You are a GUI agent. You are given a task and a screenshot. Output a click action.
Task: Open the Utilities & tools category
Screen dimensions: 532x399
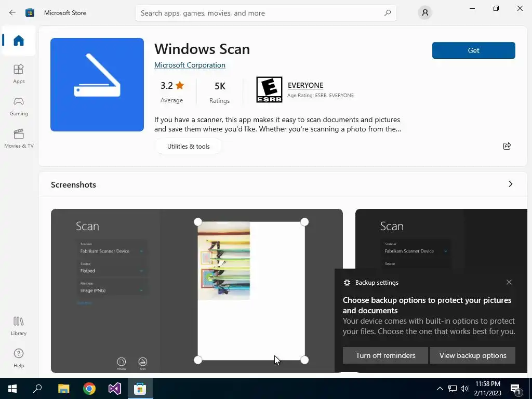coord(188,146)
